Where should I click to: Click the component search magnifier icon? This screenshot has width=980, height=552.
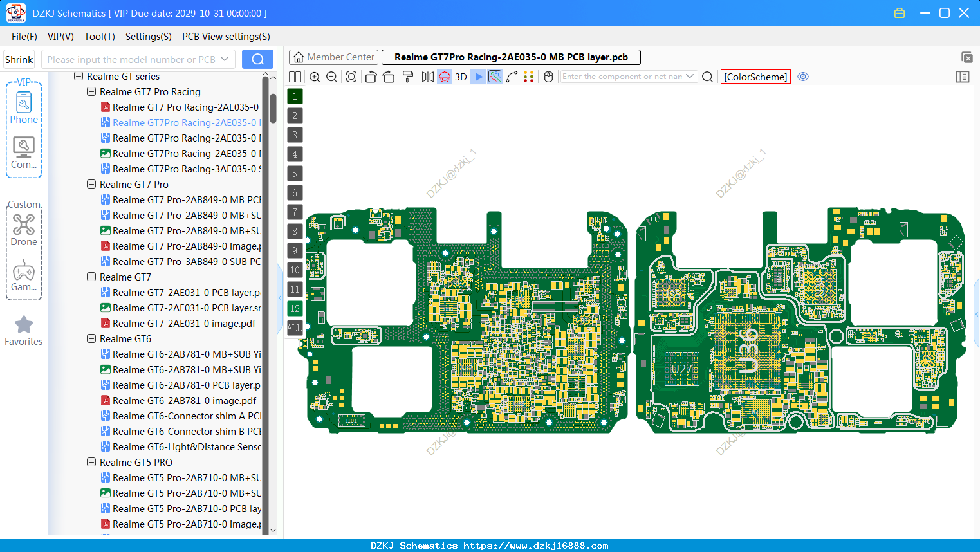707,77
